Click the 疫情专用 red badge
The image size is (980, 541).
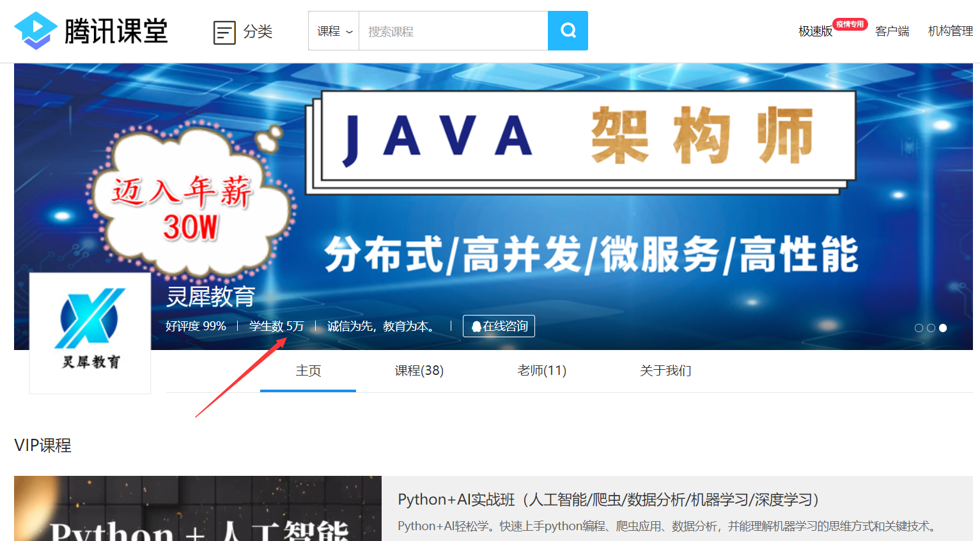click(x=850, y=24)
